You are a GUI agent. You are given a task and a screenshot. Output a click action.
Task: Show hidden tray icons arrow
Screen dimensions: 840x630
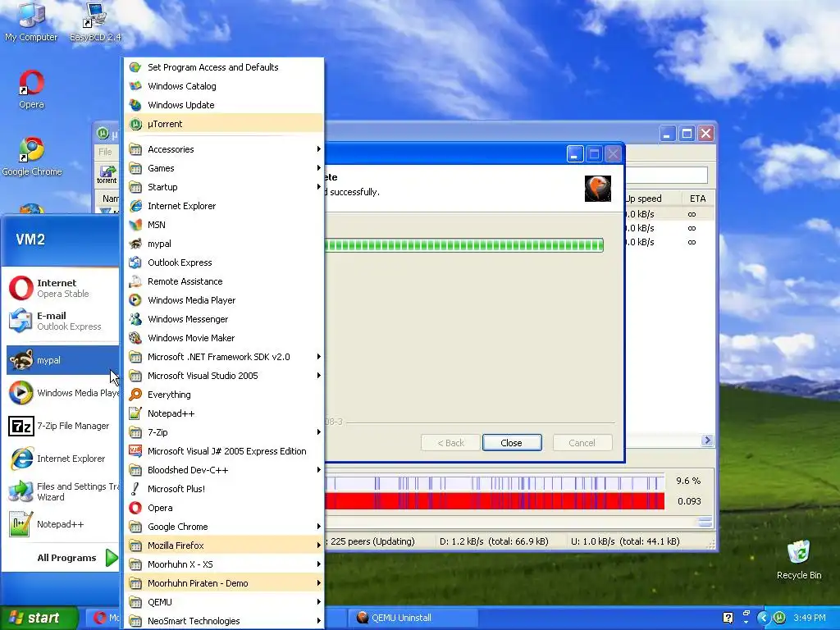click(763, 618)
